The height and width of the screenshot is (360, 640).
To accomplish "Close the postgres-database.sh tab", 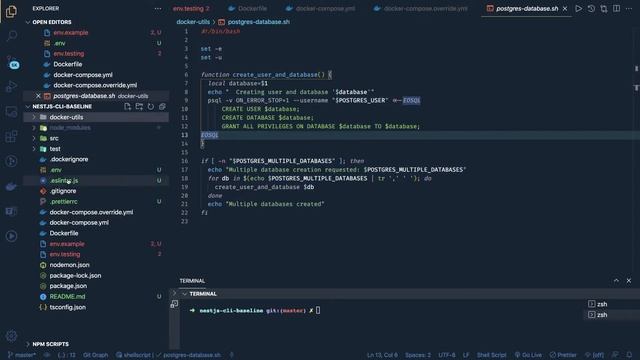I will click(565, 9).
